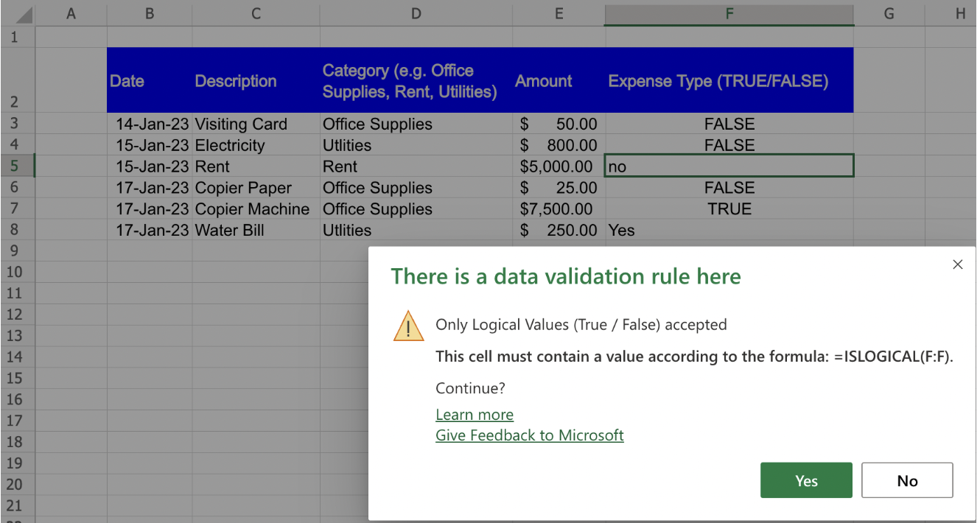Select column D header
The width and height of the screenshot is (980, 523).
coord(416,13)
